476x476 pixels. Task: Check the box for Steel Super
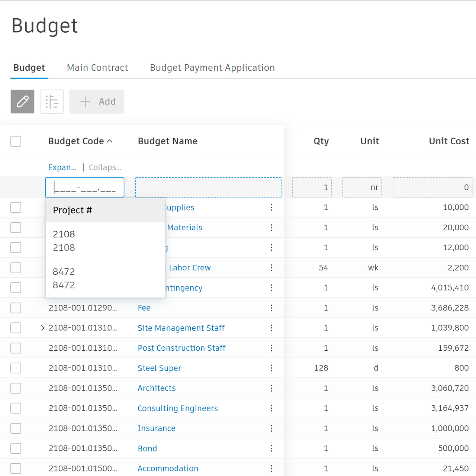[16, 368]
